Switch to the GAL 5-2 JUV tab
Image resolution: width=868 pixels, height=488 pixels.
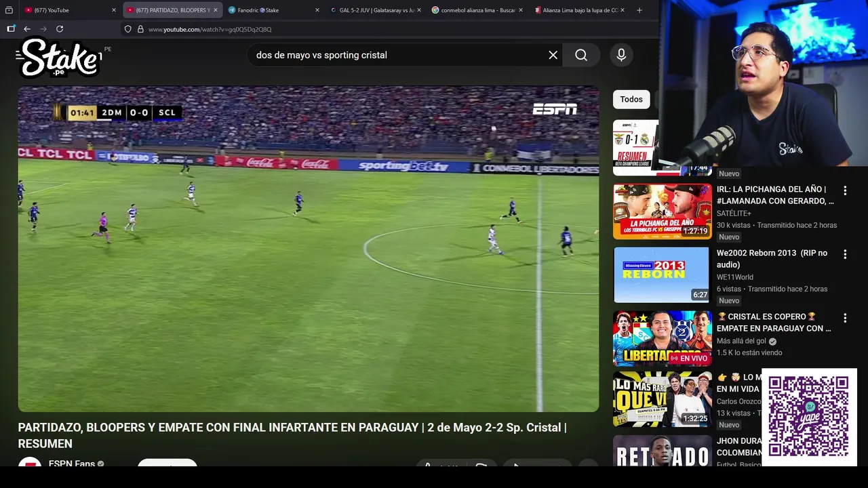click(x=375, y=10)
